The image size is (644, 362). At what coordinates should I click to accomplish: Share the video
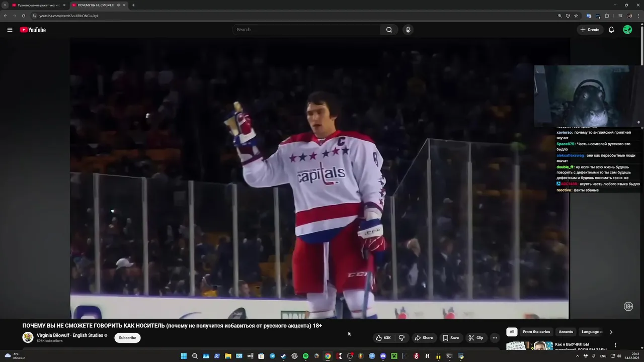424,338
